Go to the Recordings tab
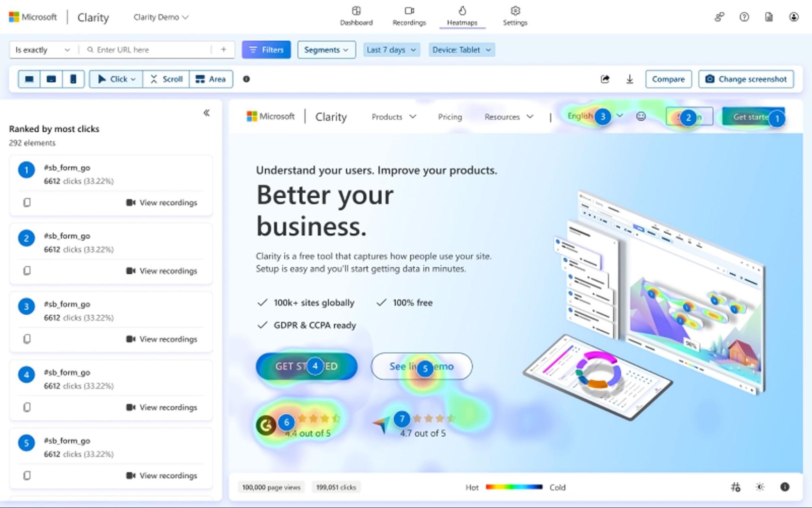The height and width of the screenshot is (508, 812). click(409, 16)
